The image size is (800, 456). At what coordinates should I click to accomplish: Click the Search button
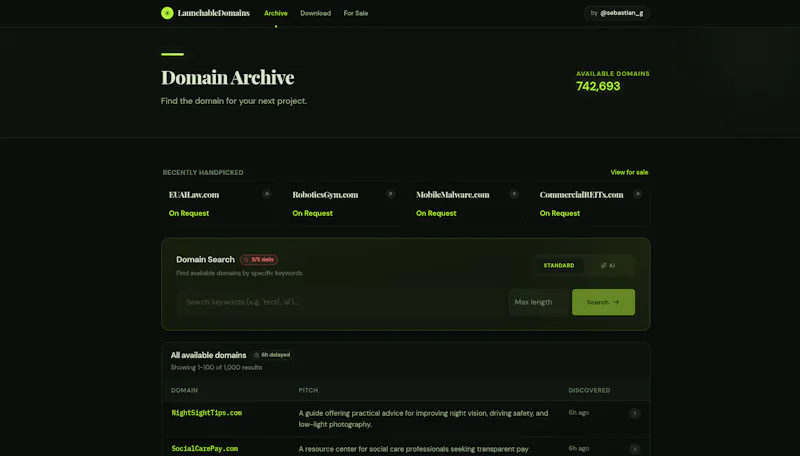pyautogui.click(x=603, y=302)
